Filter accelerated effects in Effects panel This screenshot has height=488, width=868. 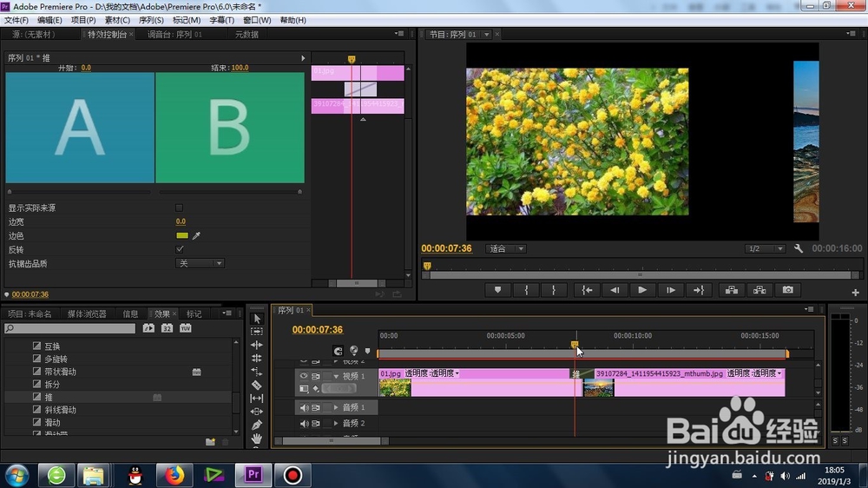(148, 328)
